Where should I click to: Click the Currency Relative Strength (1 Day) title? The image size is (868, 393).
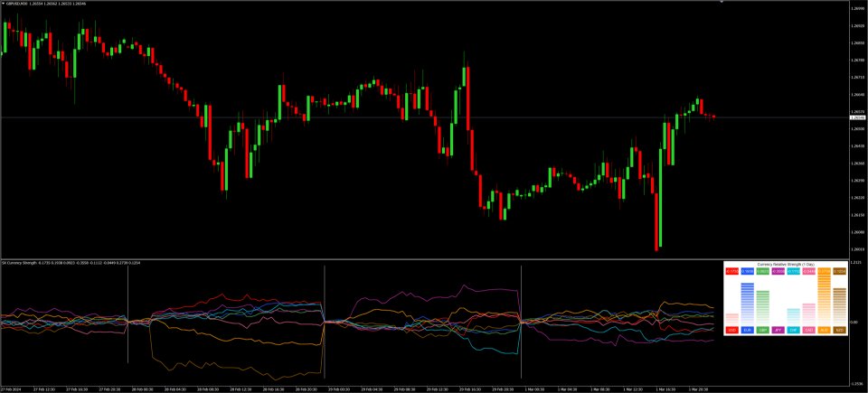click(786, 265)
